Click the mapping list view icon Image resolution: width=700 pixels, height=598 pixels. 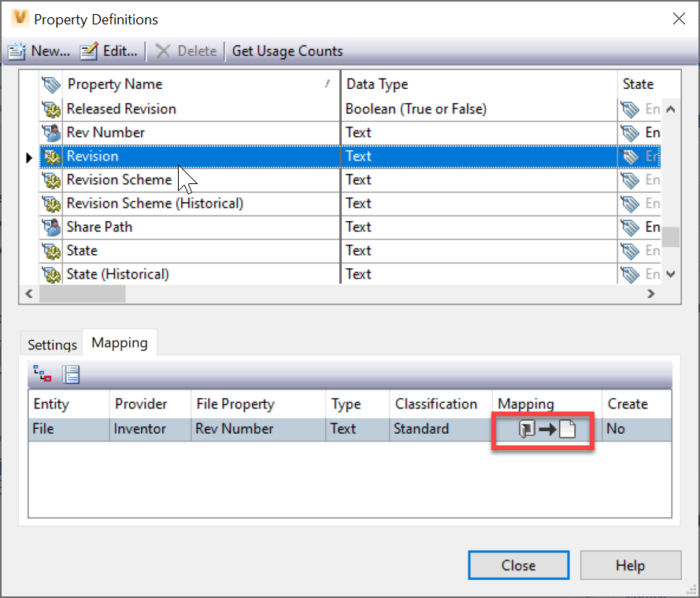71,375
